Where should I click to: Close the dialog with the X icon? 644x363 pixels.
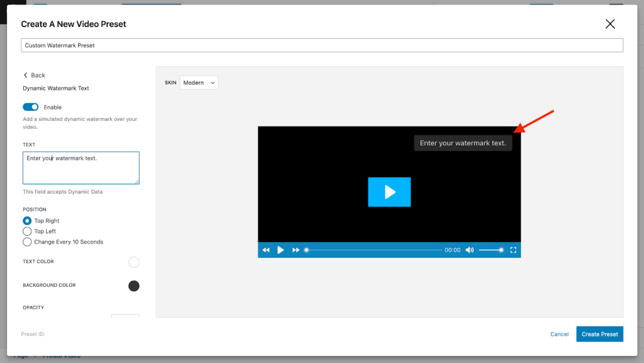[x=609, y=24]
